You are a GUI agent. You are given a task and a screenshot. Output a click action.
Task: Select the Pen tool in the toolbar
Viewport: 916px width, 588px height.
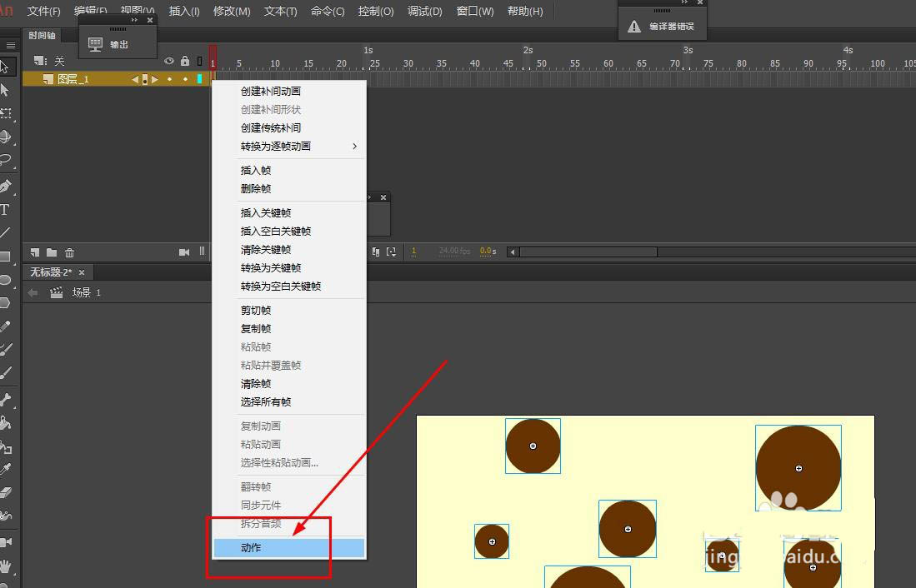click(x=5, y=186)
